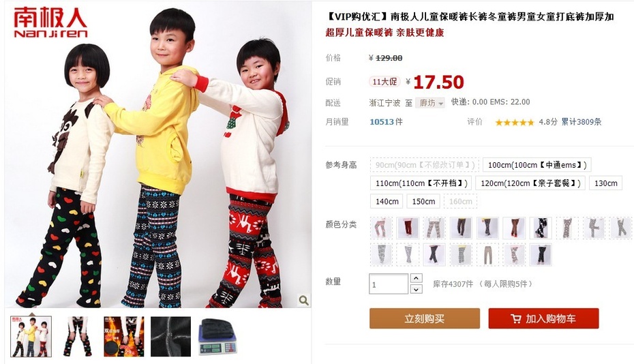Open the 廊坊 destination city dropdown
Viewport: 634px width, 364px height.
click(x=430, y=103)
